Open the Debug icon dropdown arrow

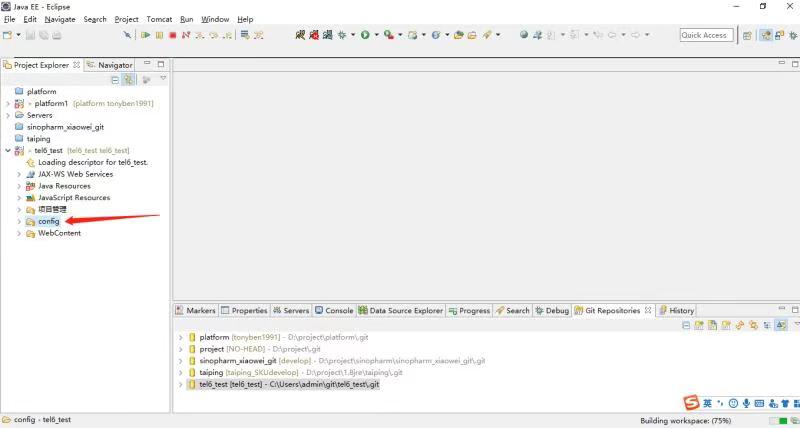tap(353, 35)
